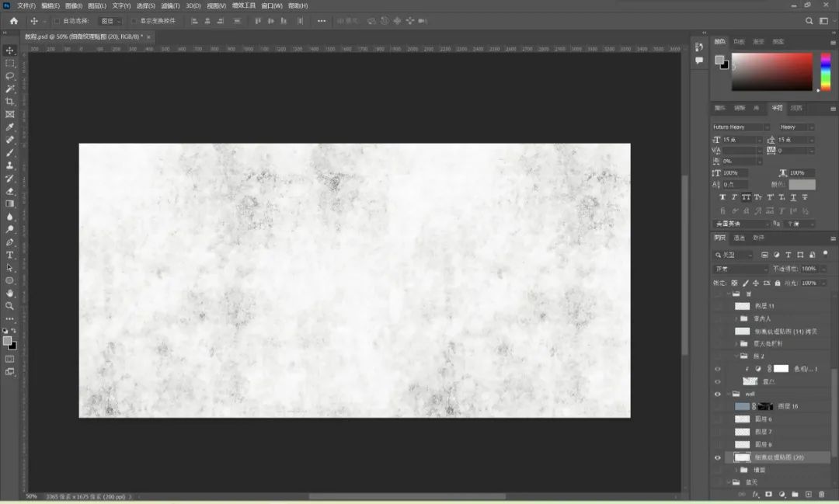Enable Show Transform Controls checkbox
The image size is (839, 504).
pos(134,21)
